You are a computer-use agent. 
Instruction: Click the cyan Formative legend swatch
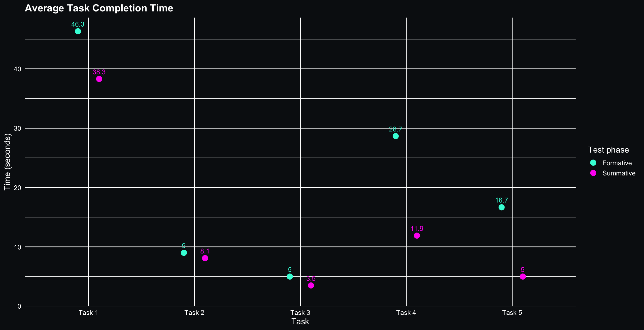tap(593, 163)
